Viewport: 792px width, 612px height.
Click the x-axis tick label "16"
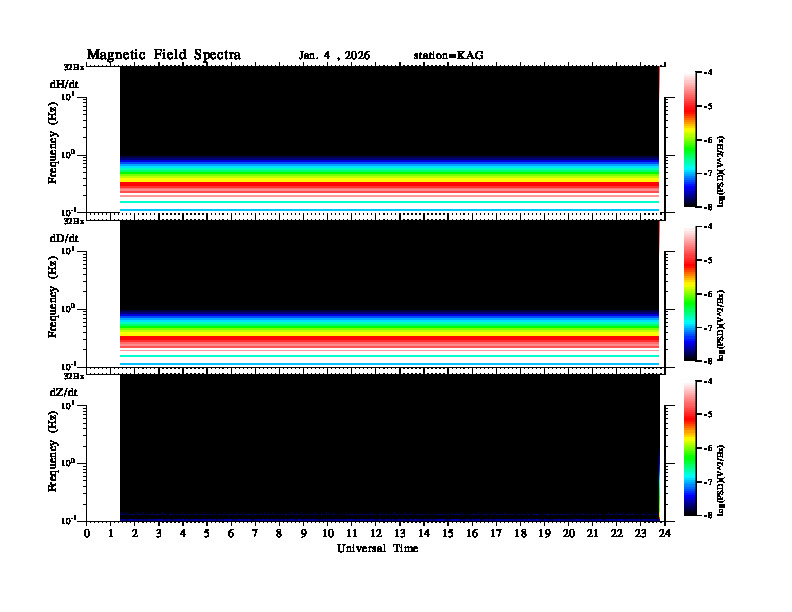pos(472,533)
